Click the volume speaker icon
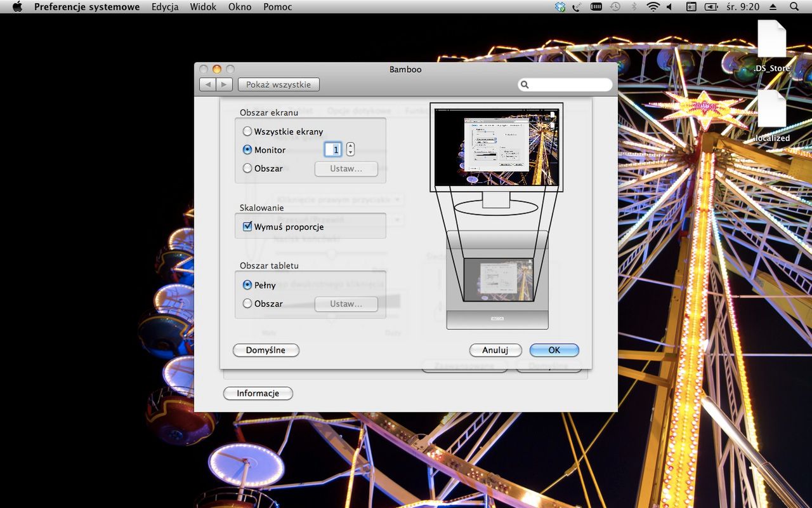The height and width of the screenshot is (508, 812). point(669,7)
